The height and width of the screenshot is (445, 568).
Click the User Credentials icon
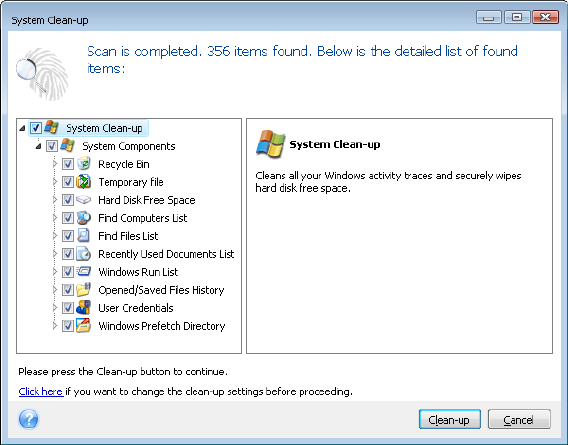pos(84,308)
